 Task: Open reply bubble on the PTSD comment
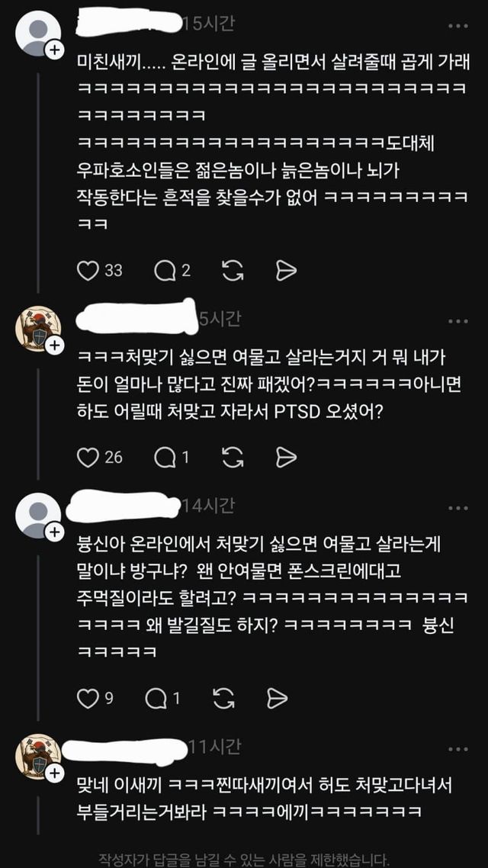coord(165,457)
